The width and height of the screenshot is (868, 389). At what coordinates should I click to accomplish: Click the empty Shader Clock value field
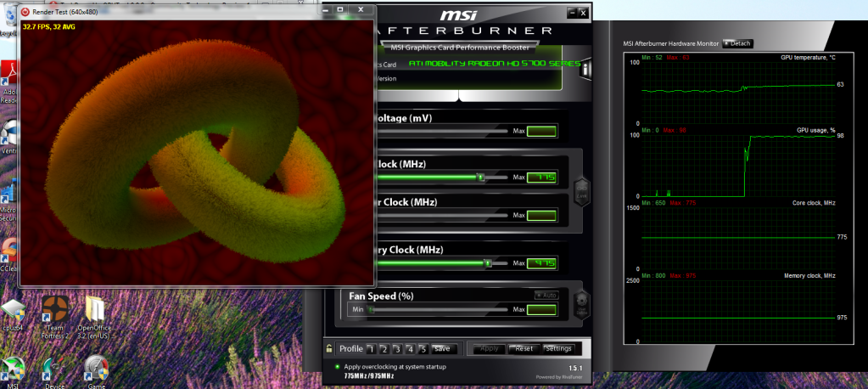click(x=540, y=216)
